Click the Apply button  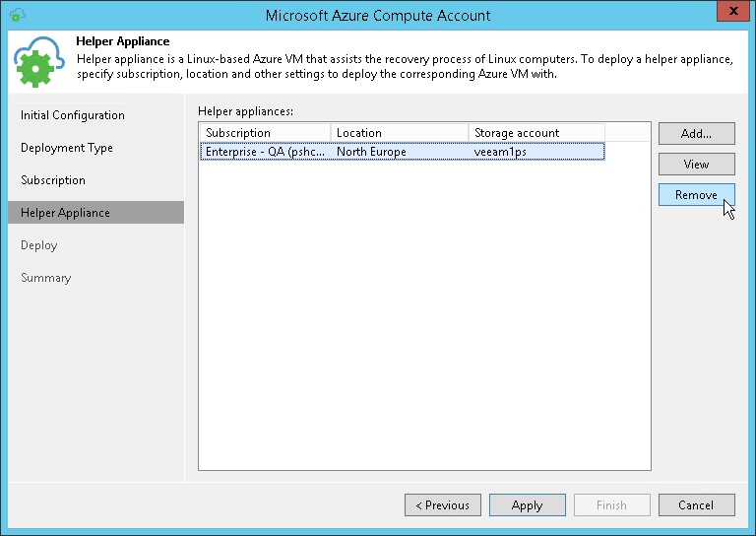(x=527, y=505)
